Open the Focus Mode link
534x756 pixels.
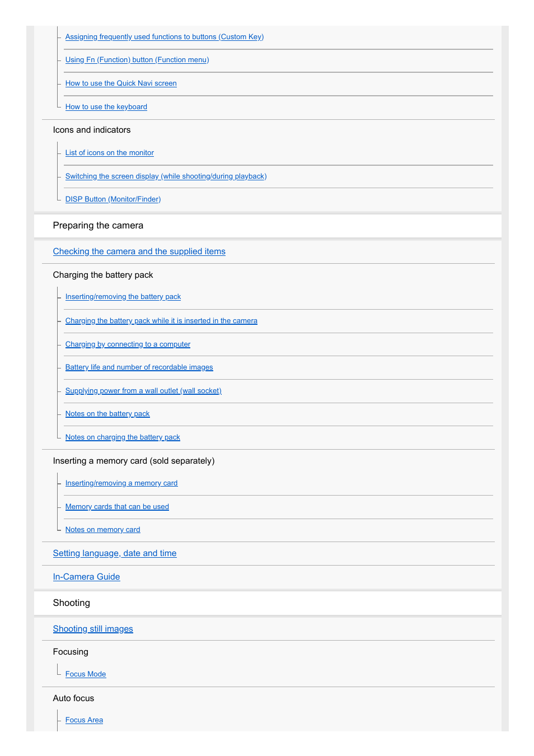click(86, 674)
